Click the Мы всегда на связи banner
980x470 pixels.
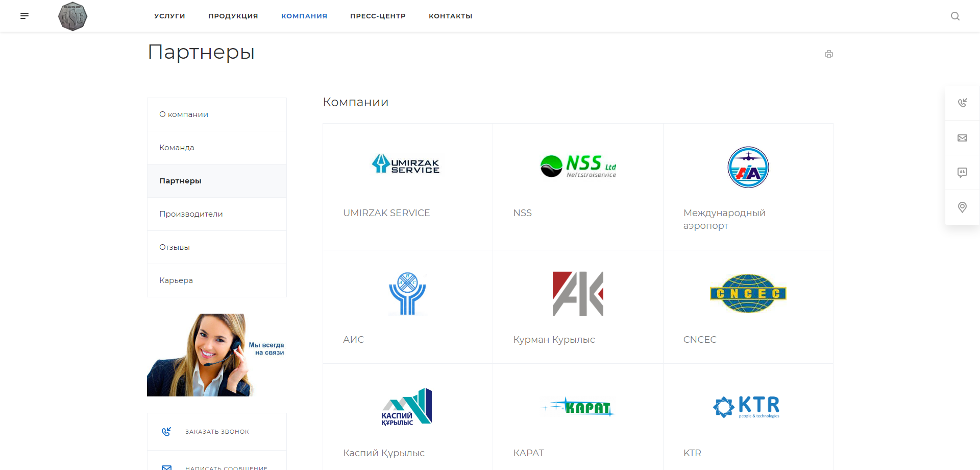(x=216, y=355)
